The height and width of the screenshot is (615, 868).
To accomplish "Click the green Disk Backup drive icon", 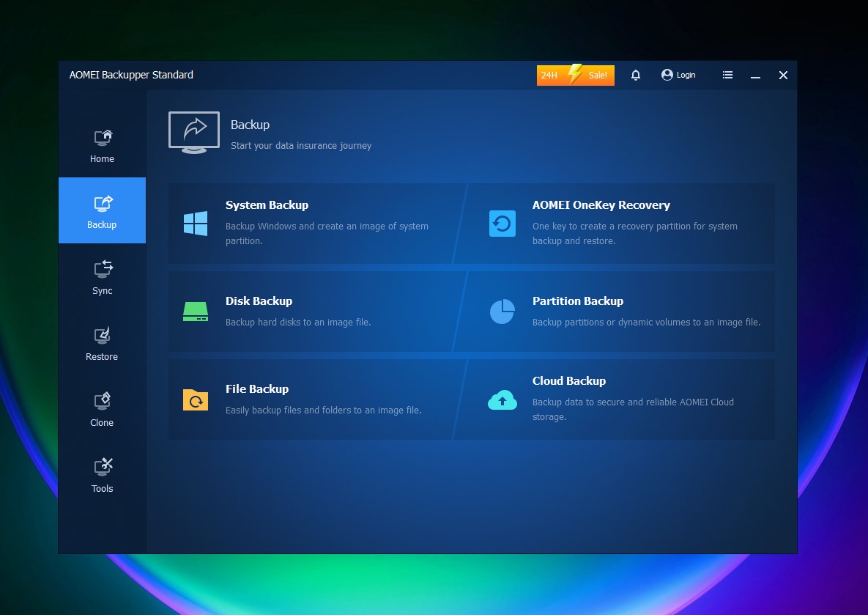I will tap(196, 312).
